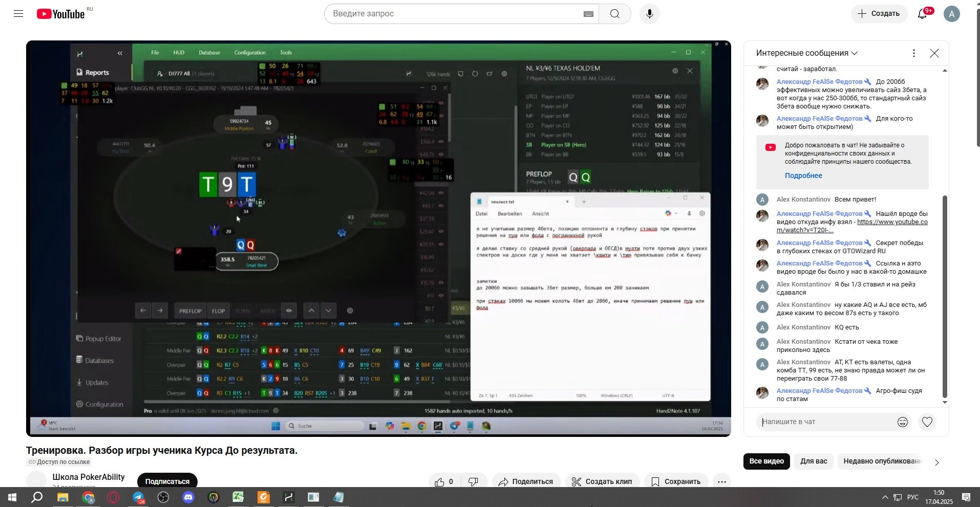Click the 'PREFLOP' replayer button in the video
This screenshot has width=980, height=507.
pyautogui.click(x=190, y=311)
